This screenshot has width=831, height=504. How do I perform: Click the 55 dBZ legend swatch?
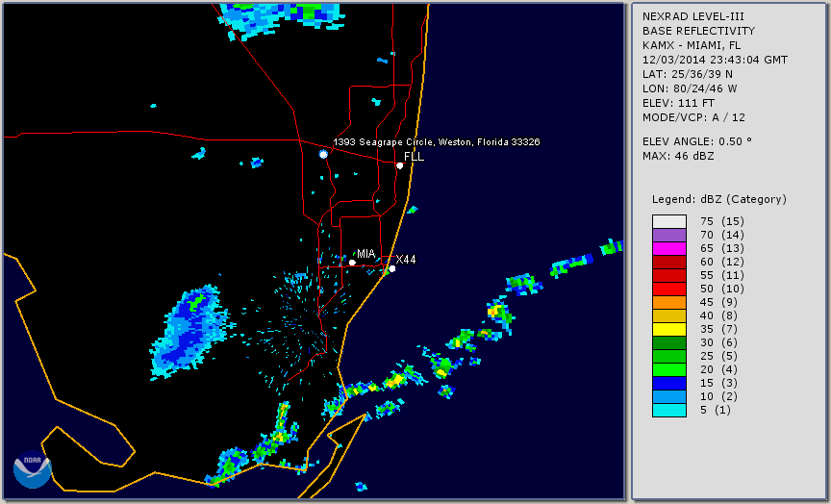(x=668, y=276)
